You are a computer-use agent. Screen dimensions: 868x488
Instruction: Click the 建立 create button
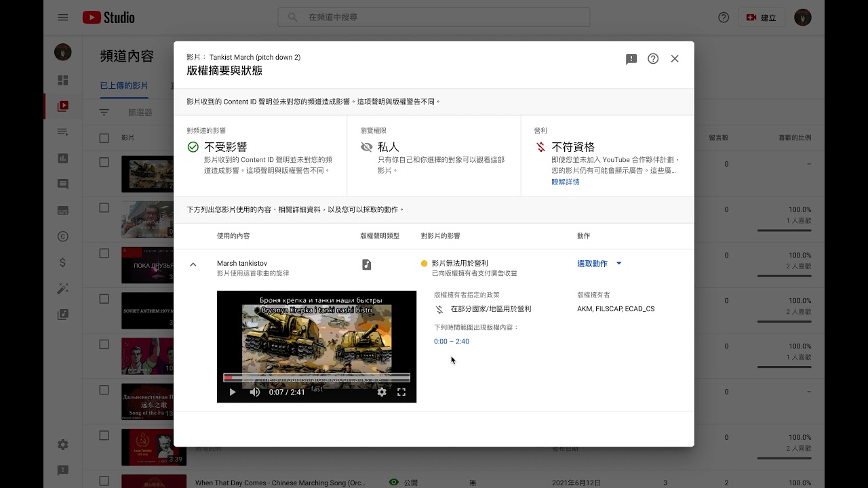[x=762, y=18]
